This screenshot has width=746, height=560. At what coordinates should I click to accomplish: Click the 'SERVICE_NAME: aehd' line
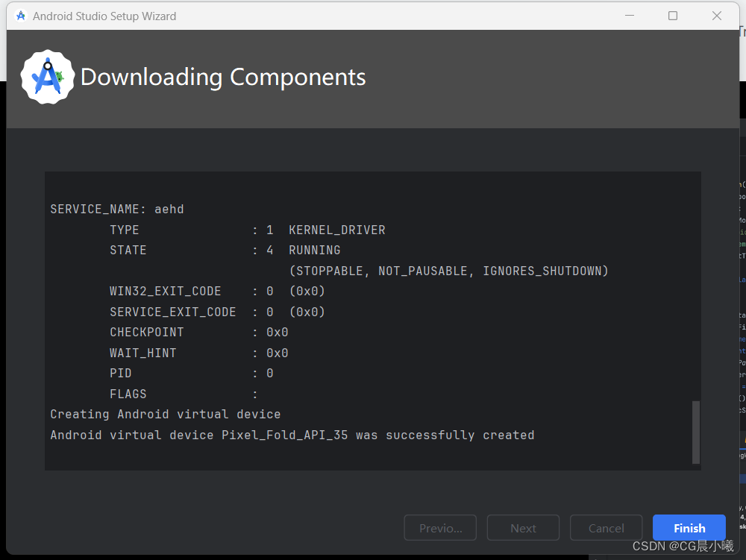click(x=117, y=210)
